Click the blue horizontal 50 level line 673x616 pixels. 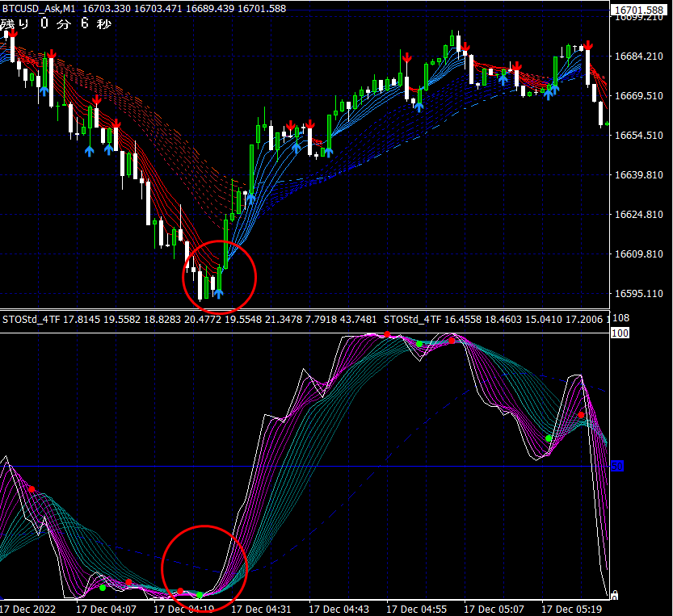click(305, 467)
